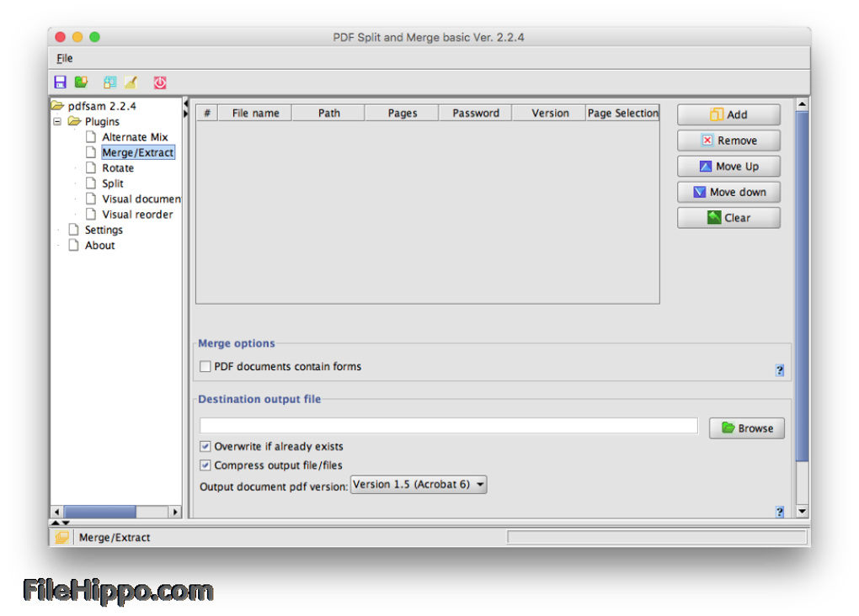Click the Clear log broom icon
This screenshot has height=616, width=859.
tap(131, 82)
